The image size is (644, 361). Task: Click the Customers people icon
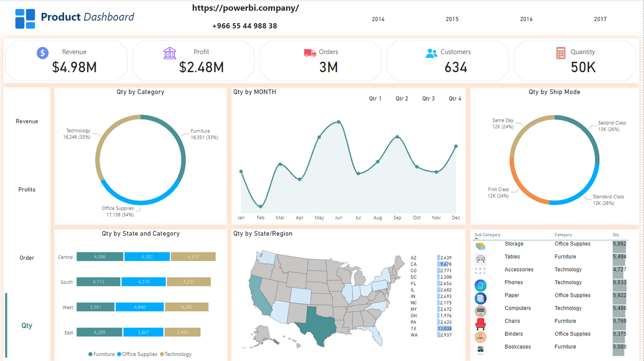click(x=431, y=53)
